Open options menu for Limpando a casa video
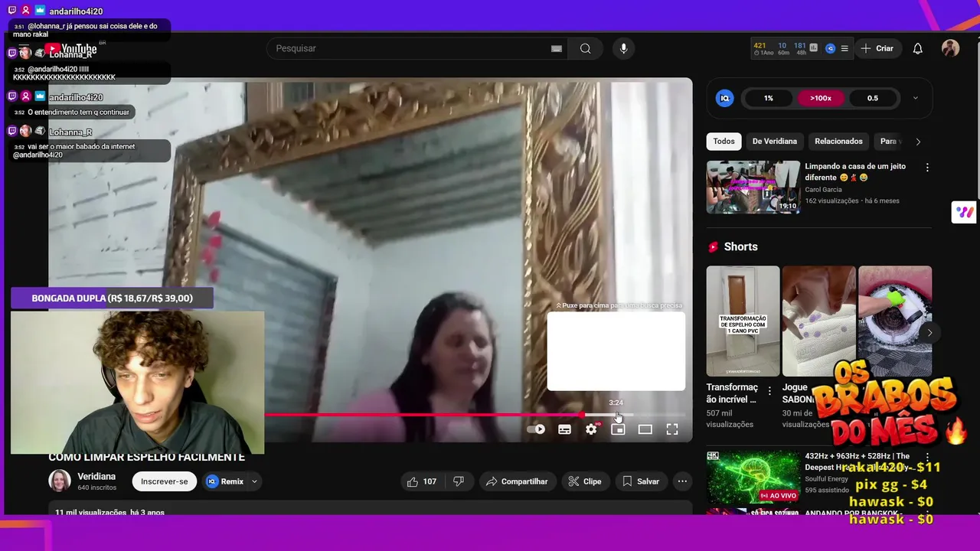Screen dimensions: 980x551 [927, 167]
